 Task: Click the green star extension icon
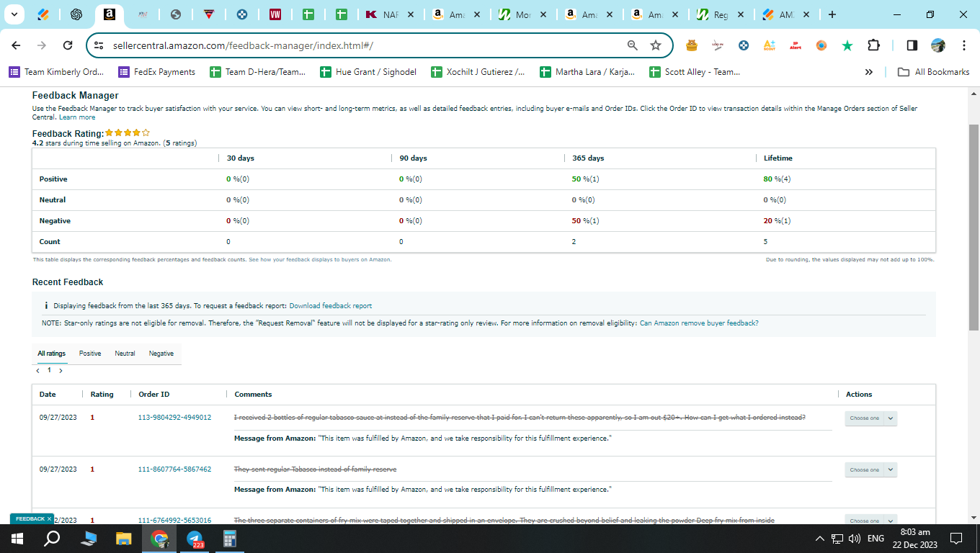pos(847,45)
